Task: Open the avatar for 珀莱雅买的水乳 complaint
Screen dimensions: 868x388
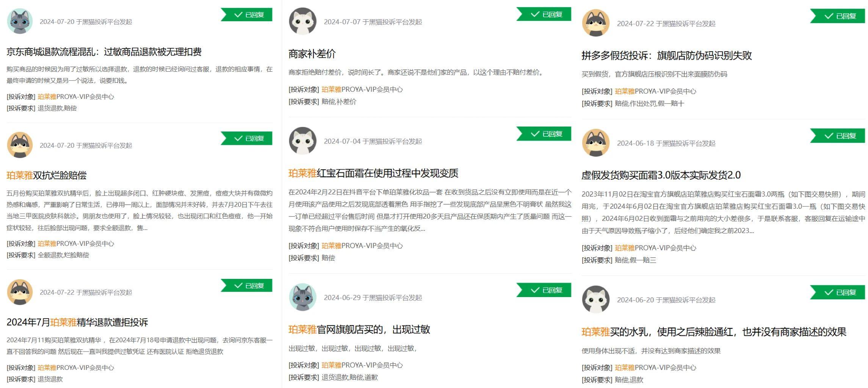Action: 595,299
